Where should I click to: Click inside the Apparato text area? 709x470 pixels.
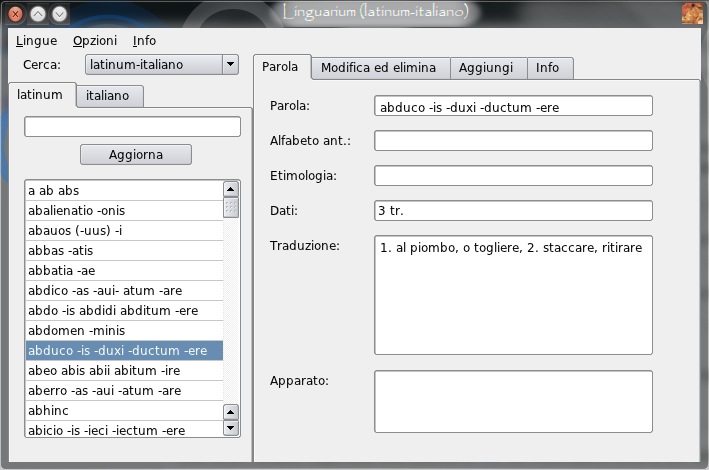point(513,402)
